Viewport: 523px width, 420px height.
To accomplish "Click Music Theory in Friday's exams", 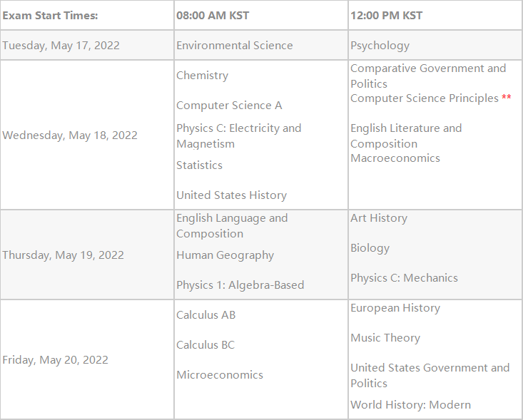I will [385, 338].
